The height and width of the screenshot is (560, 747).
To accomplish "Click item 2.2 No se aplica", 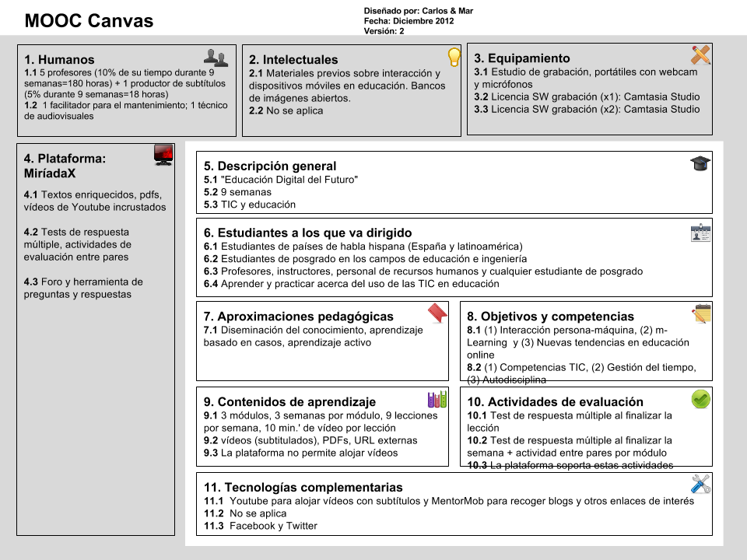I will tap(286, 110).
